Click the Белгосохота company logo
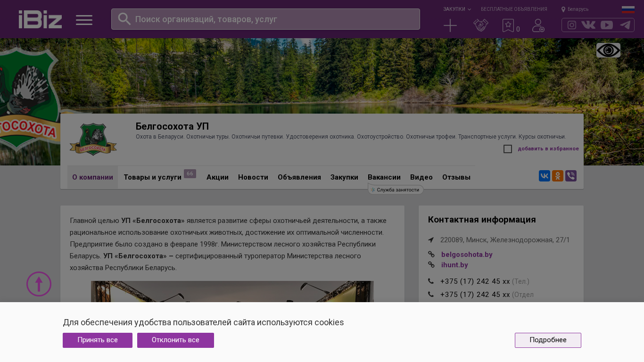 93,139
